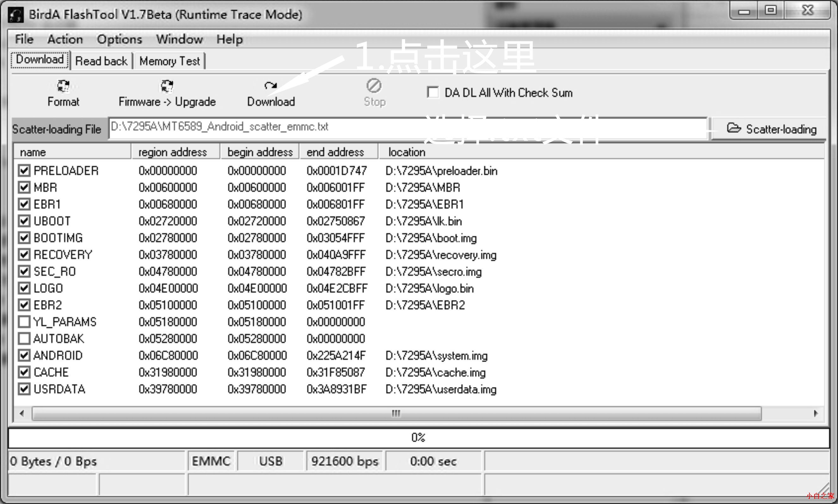Click the D:\7295A\secro.img location
The width and height of the screenshot is (838, 504).
434,272
